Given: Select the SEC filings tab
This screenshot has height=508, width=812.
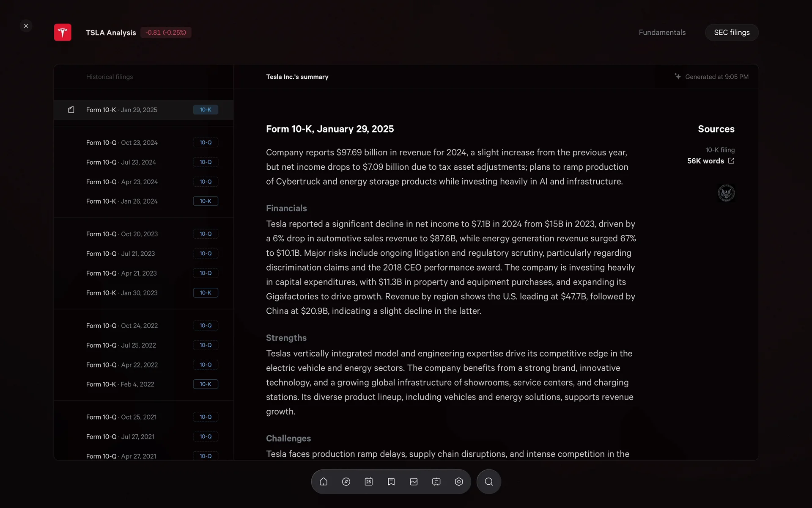Looking at the screenshot, I should point(732,33).
